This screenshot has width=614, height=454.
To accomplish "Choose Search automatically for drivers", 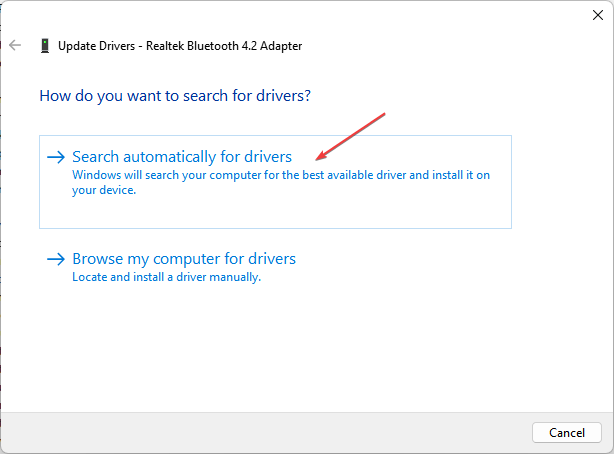I will click(275, 182).
